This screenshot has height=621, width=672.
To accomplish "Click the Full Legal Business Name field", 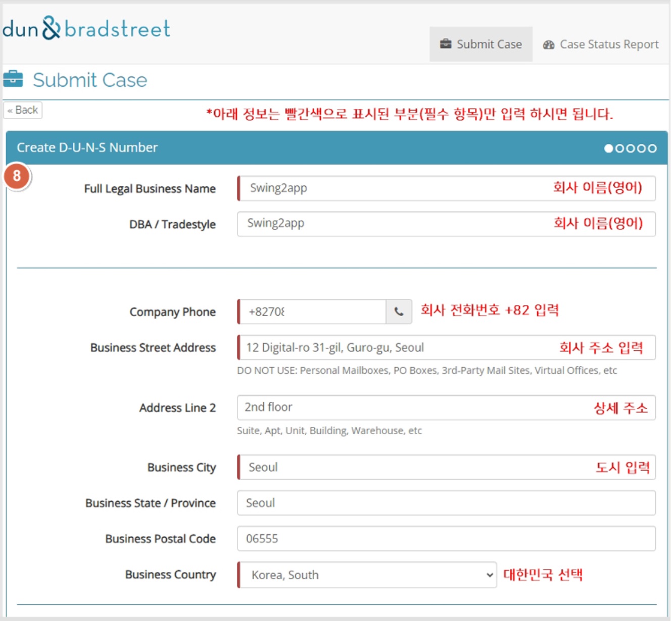I will tap(447, 188).
